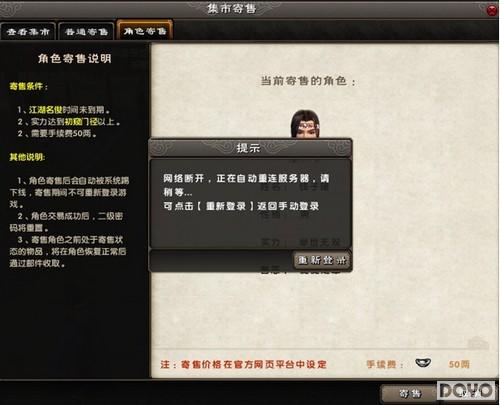Click the silver ingot fee icon
Viewport: 500px width, 405px height.
(423, 363)
